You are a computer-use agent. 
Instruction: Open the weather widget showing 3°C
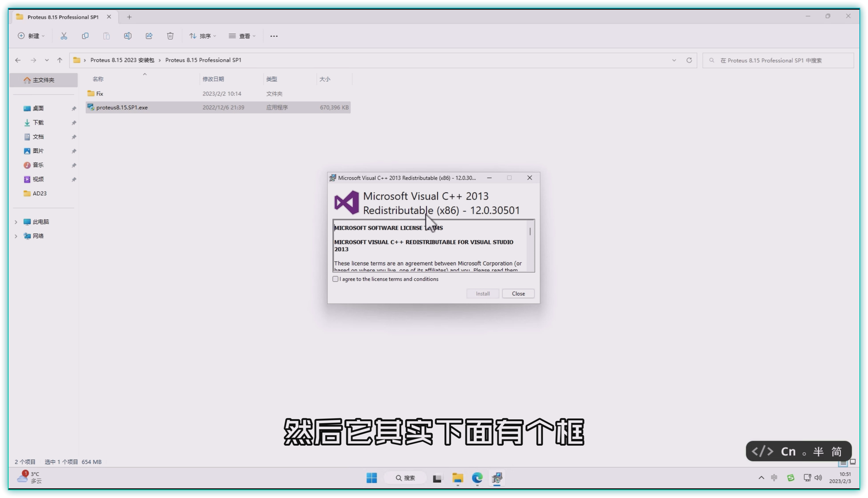click(x=29, y=477)
